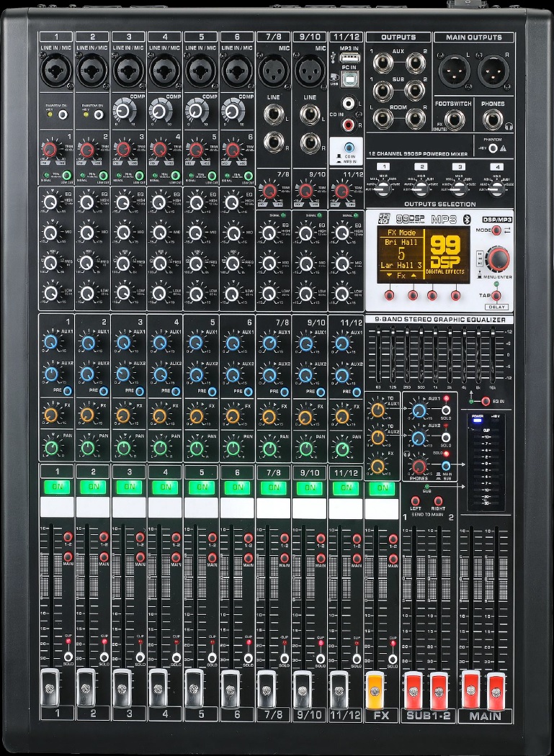The width and height of the screenshot is (554, 756).
Task: Click the PHONES level knob
Action: (x=419, y=467)
